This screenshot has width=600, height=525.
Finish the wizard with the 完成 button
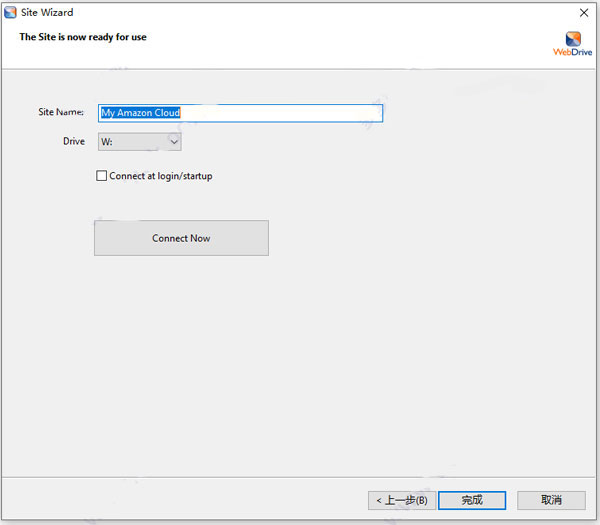(x=471, y=500)
